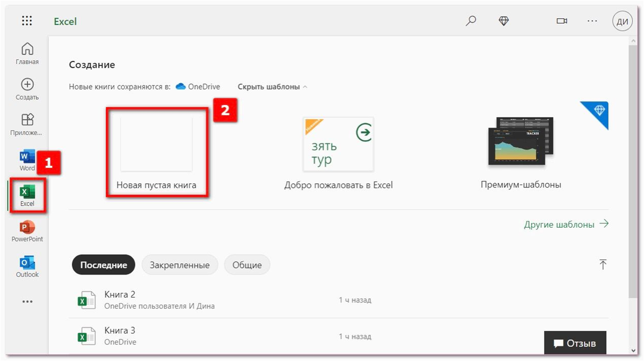Click the Excel file icon for Книга 2
The height and width of the screenshot is (361, 644).
click(x=86, y=301)
